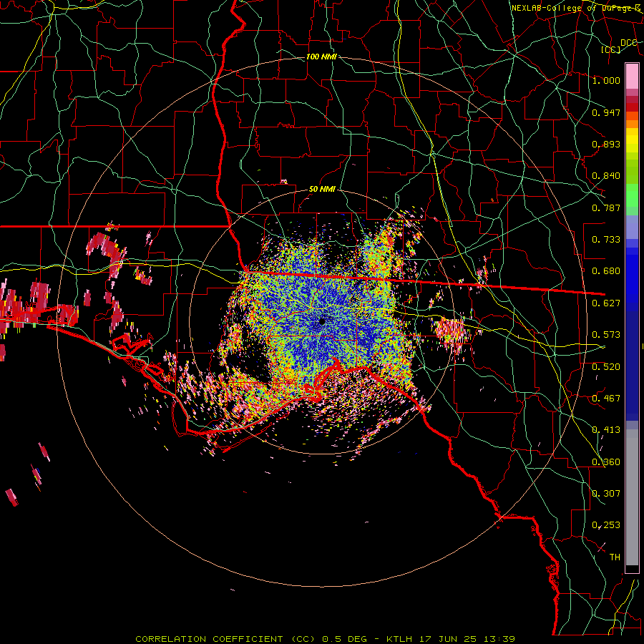644x644 pixels.
Task: Click the 100 NMI range ring label
Action: point(321,57)
